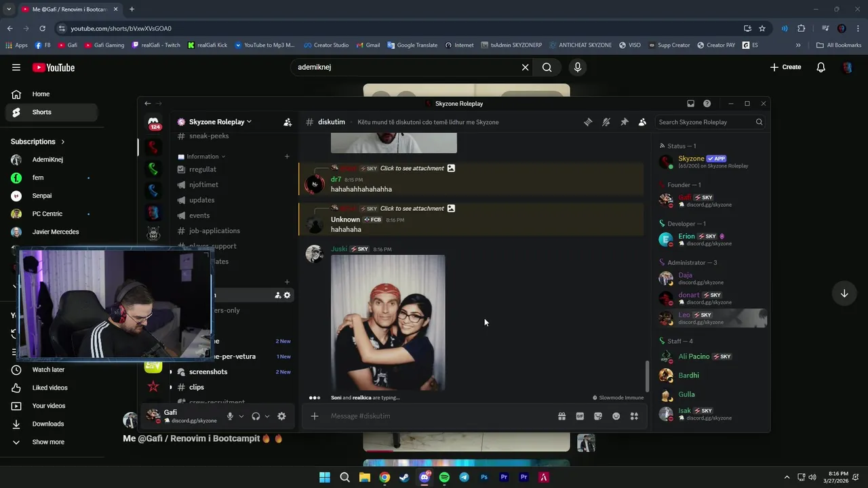
Task: Open edit channel gear on selected channel
Action: [x=287, y=295]
